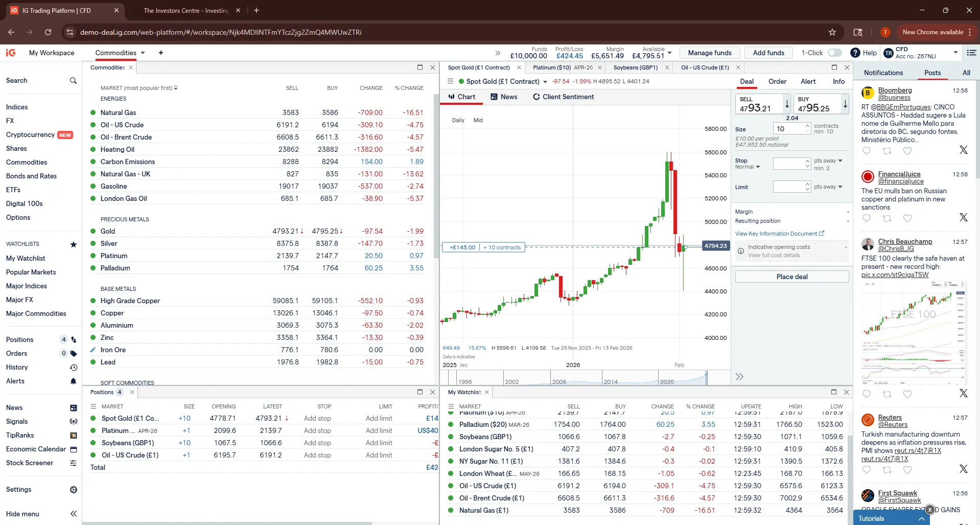Click the contract Size input field
The image size is (980, 525).
[x=788, y=129]
